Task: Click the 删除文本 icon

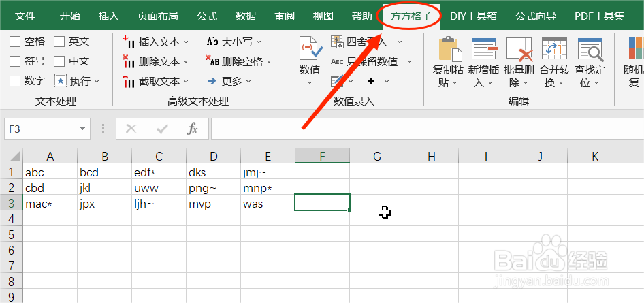Action: click(129, 61)
